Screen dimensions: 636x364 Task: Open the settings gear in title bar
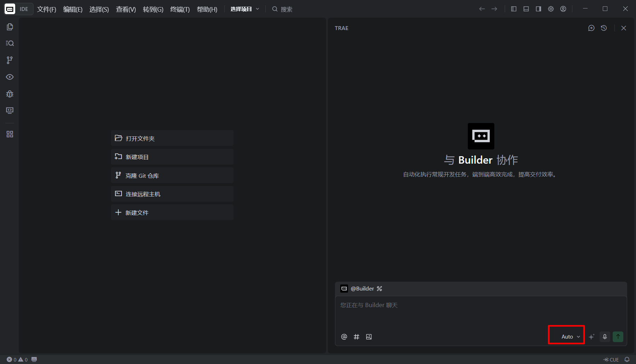pyautogui.click(x=551, y=9)
